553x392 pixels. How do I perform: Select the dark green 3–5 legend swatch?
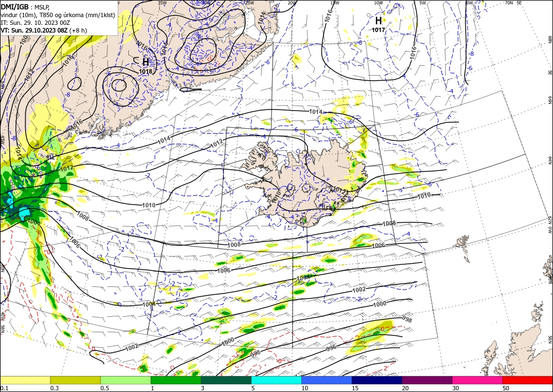click(x=226, y=380)
